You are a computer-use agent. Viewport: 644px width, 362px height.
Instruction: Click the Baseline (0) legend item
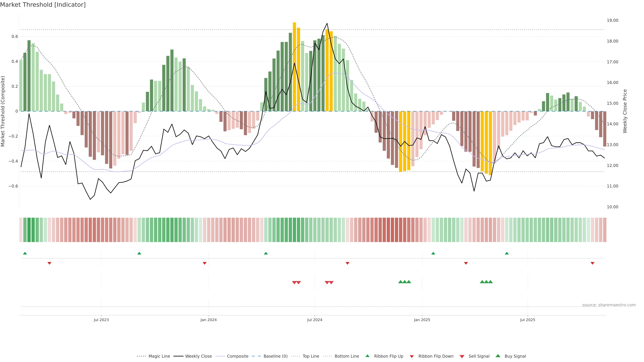tap(275, 356)
